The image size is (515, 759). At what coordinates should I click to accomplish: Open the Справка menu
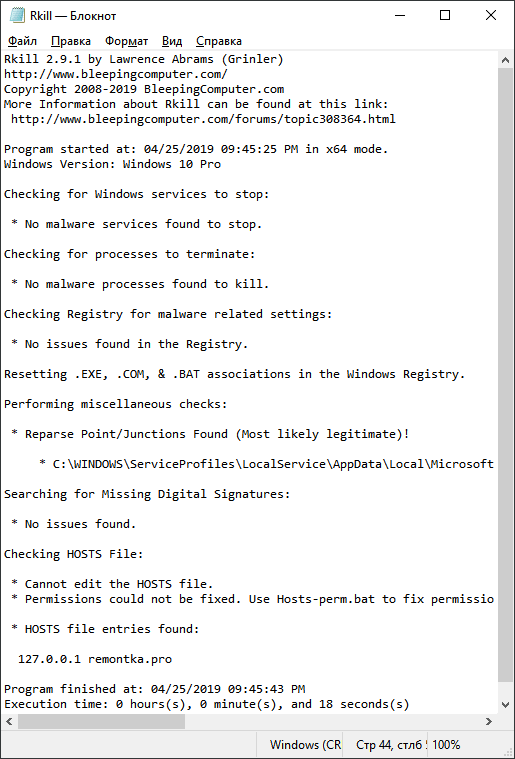tap(219, 41)
